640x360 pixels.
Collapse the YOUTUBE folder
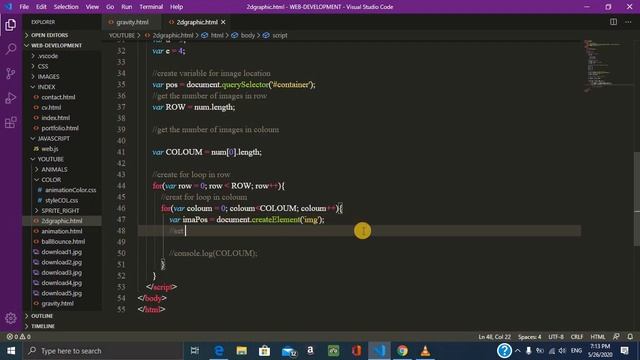tap(62, 159)
